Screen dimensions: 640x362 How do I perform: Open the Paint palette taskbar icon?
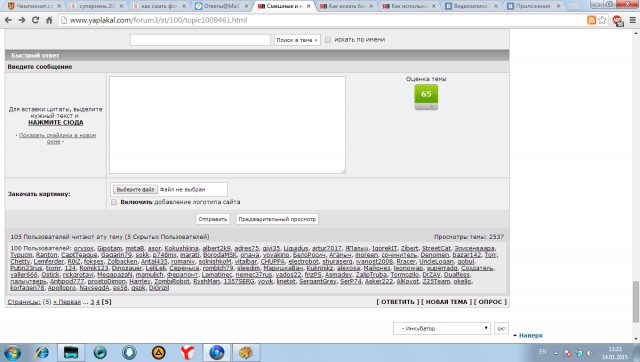point(246,352)
